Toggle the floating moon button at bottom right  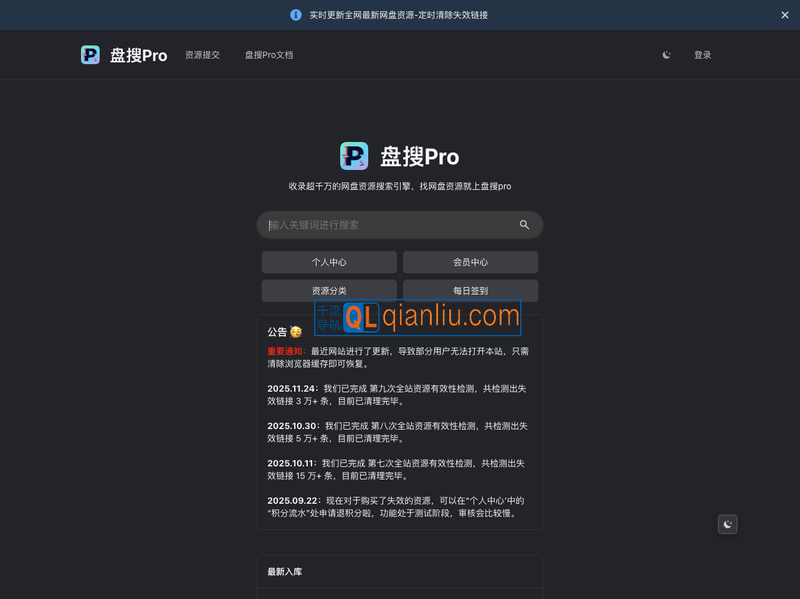[727, 524]
